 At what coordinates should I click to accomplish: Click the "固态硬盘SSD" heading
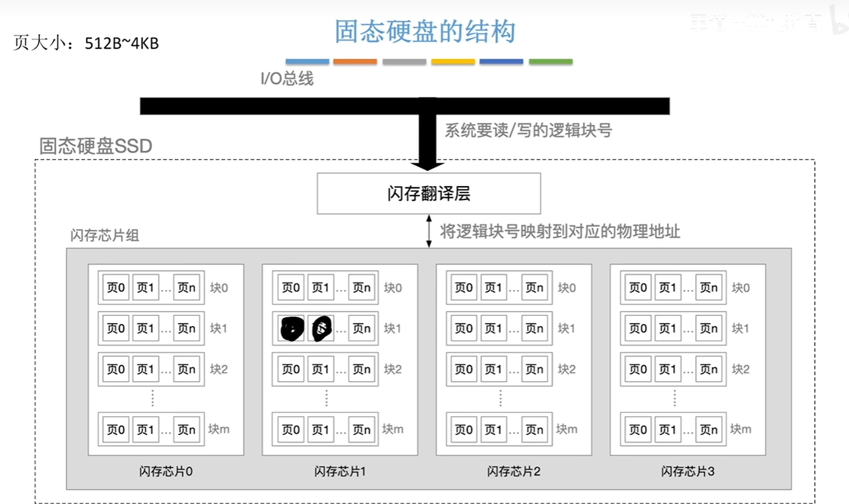pos(96,146)
